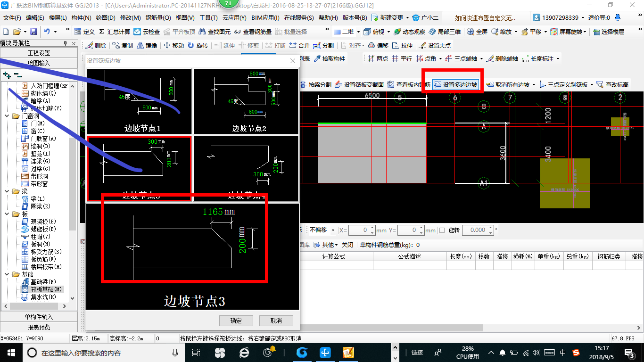The image size is (644, 362).
Task: Select 两点 two-point auxiliary axis tool
Action: point(378,59)
